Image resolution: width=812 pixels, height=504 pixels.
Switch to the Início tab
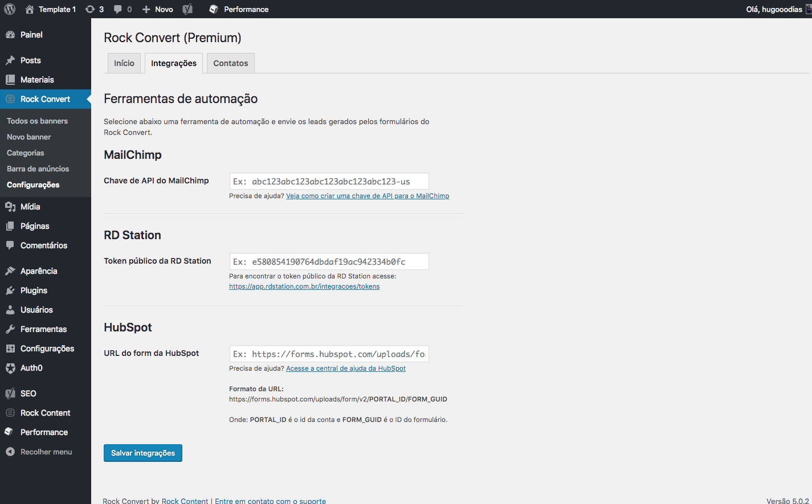tap(124, 63)
